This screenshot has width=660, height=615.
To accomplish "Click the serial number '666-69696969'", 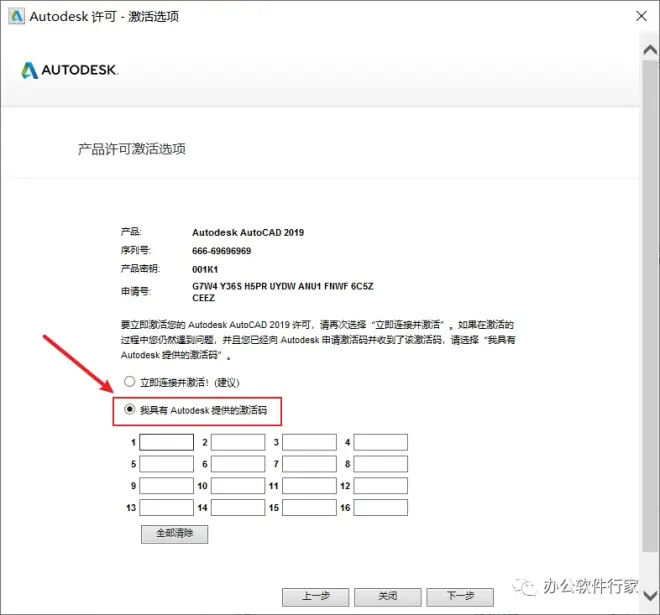I will 221,251.
